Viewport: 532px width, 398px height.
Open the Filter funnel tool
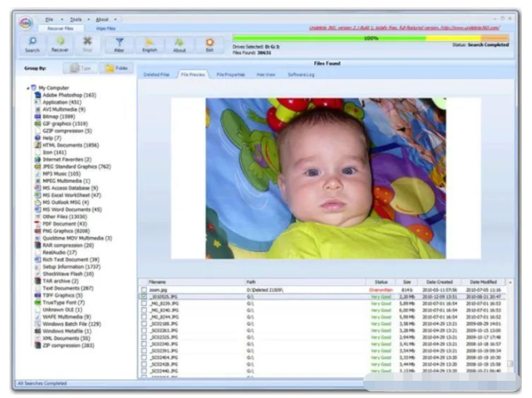(x=120, y=45)
